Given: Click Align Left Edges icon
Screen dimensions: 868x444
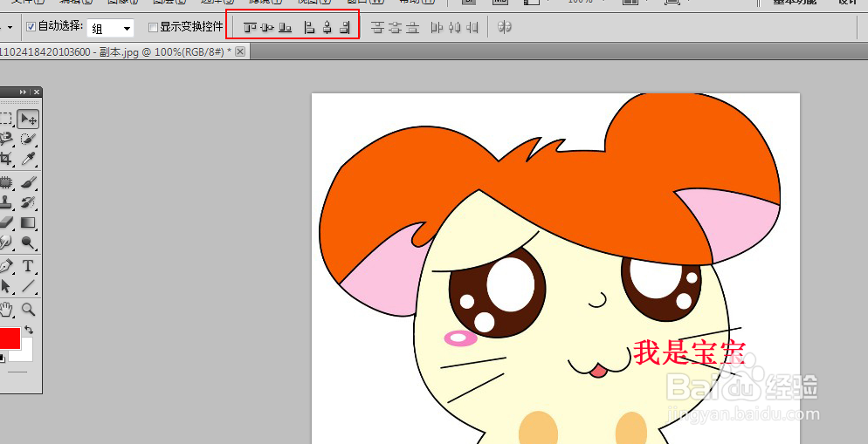Looking at the screenshot, I should point(310,27).
